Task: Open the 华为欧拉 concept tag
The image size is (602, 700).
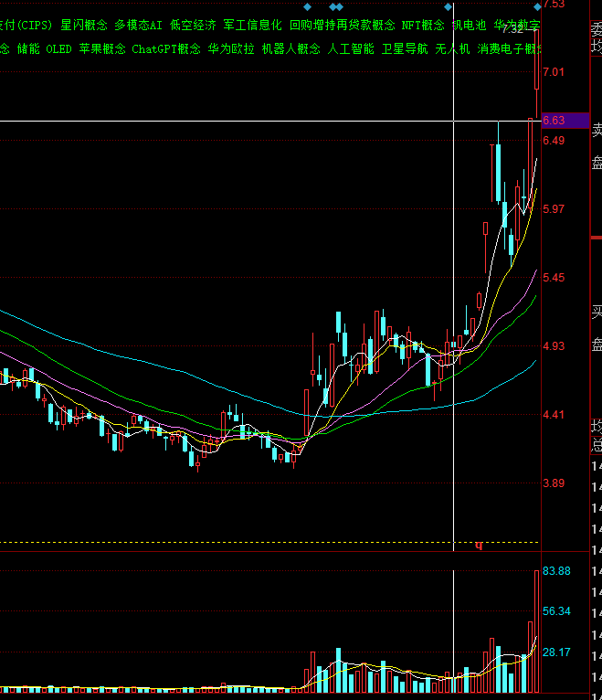Action: (x=231, y=48)
